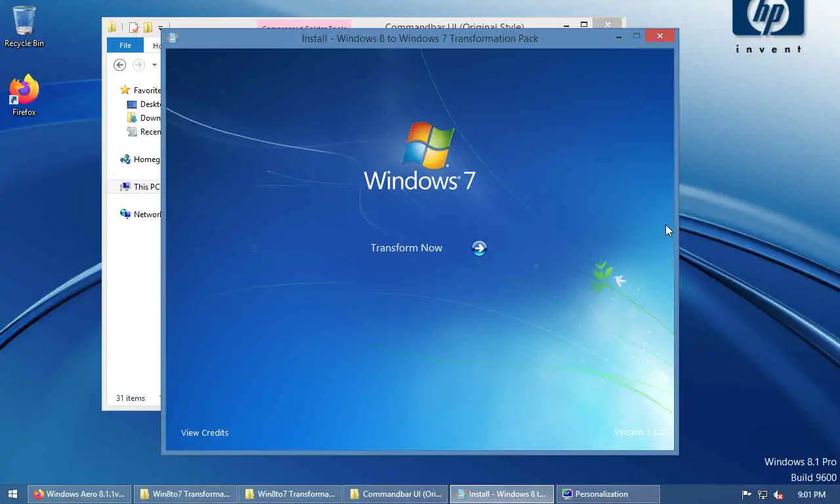
Task: Select This PC in Explorer navigation pane
Action: click(135, 187)
